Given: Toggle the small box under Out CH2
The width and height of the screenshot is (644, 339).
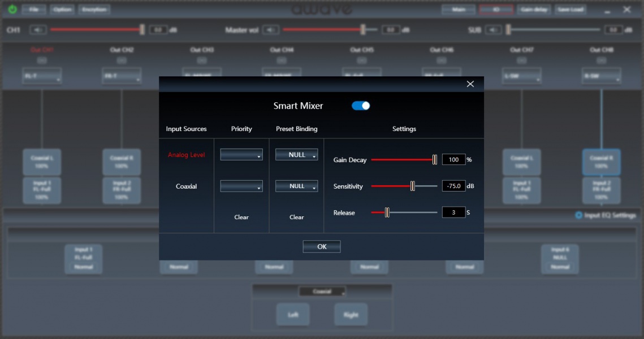Looking at the screenshot, I should (122, 60).
